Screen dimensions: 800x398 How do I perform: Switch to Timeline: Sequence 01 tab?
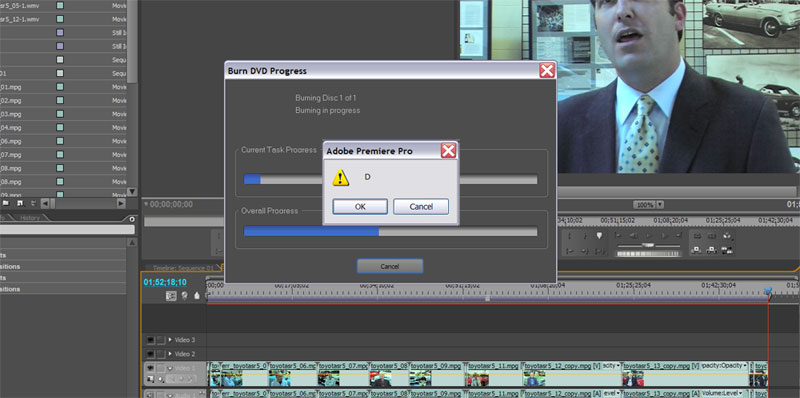(x=183, y=268)
